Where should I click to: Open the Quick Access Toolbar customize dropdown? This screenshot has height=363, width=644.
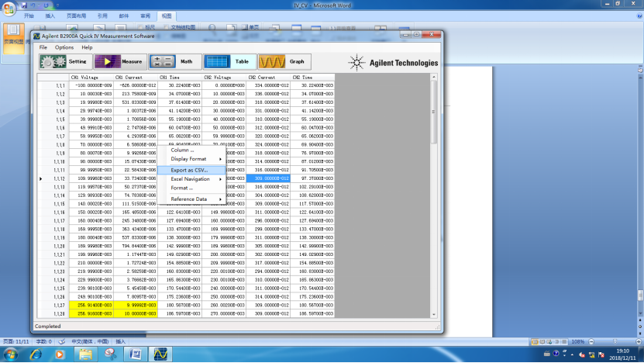click(x=57, y=5)
